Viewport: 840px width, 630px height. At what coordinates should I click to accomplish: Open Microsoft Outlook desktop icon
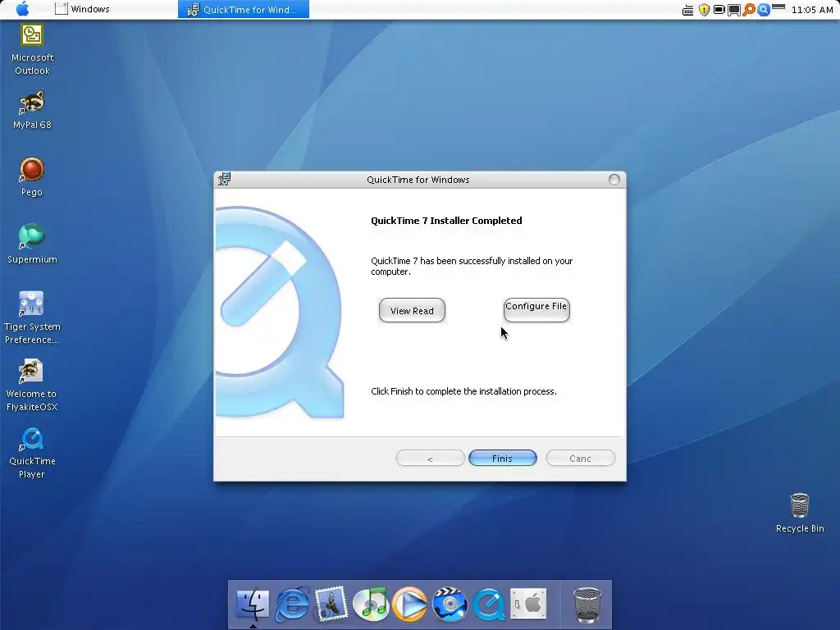pyautogui.click(x=32, y=50)
